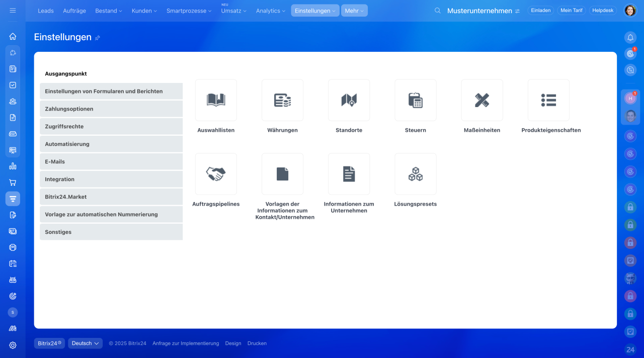Viewport: 644px width, 358px height.
Task: Expand the Umsatz dropdown menu
Action: pyautogui.click(x=234, y=11)
